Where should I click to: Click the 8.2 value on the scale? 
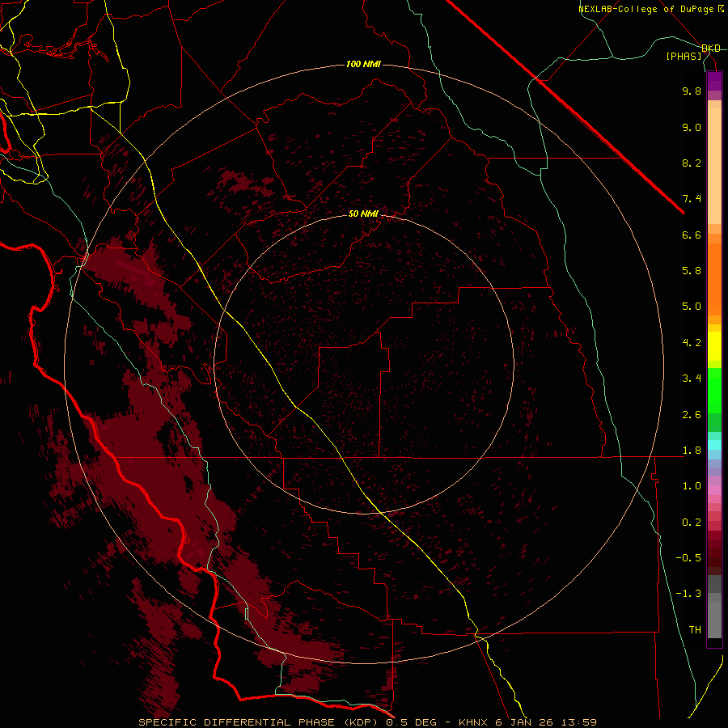click(692, 163)
